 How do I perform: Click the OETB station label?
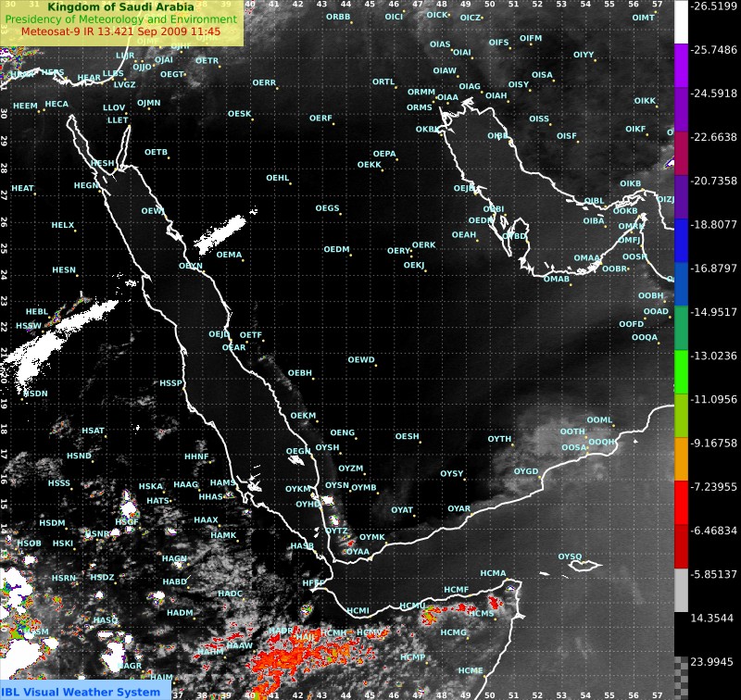tap(156, 152)
